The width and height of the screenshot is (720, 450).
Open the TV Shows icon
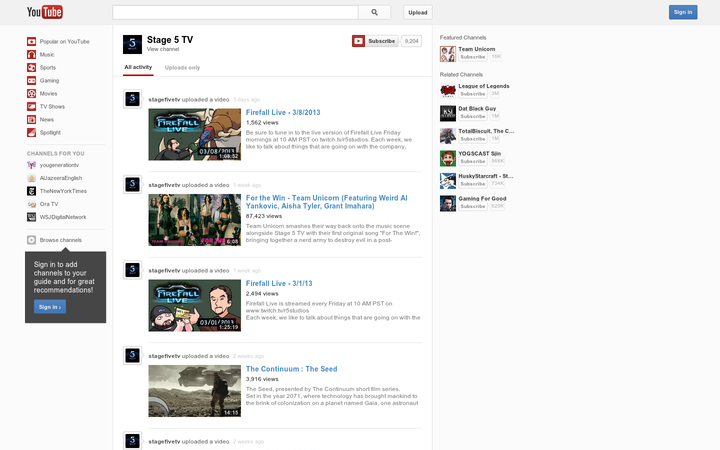point(31,107)
